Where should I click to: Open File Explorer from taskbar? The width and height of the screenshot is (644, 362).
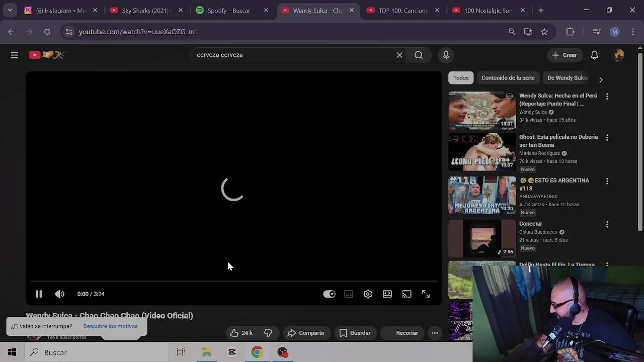coord(207,352)
